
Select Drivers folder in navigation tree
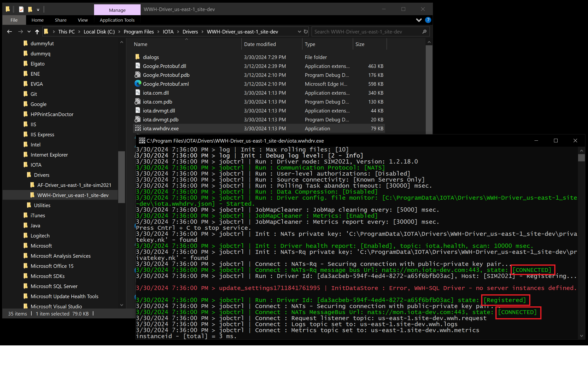(x=41, y=175)
